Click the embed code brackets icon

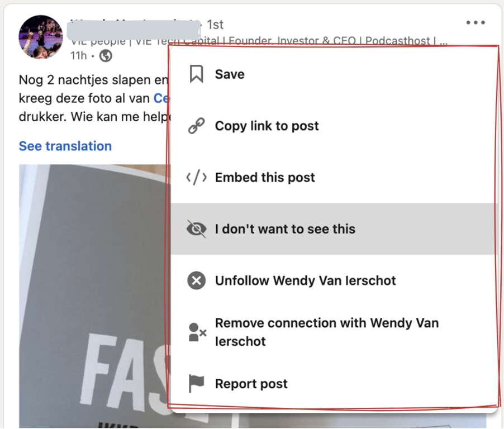(196, 178)
